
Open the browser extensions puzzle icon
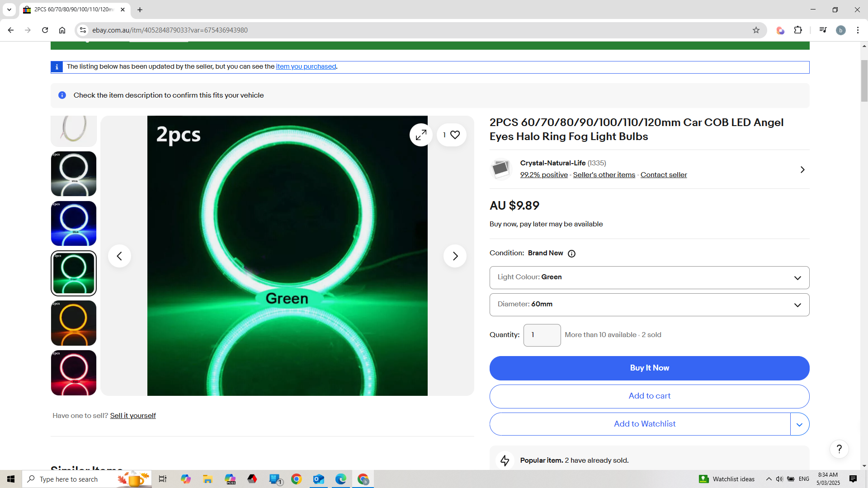(x=798, y=30)
